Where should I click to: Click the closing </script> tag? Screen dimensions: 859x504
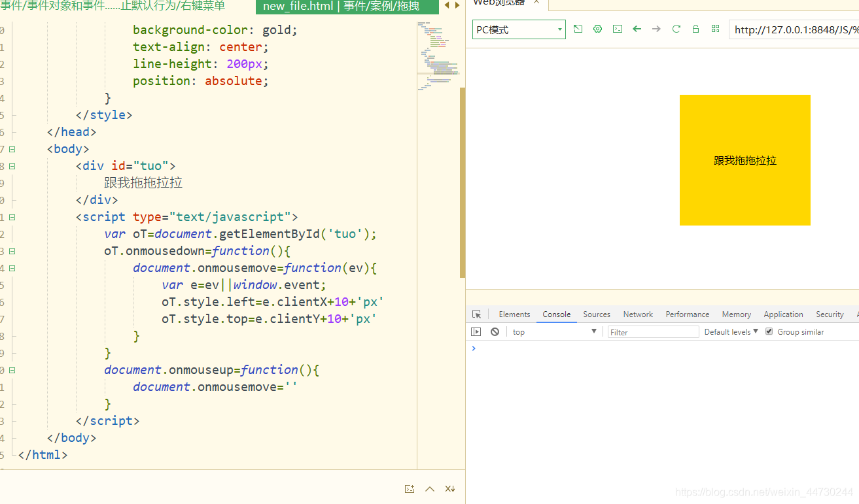coord(107,421)
